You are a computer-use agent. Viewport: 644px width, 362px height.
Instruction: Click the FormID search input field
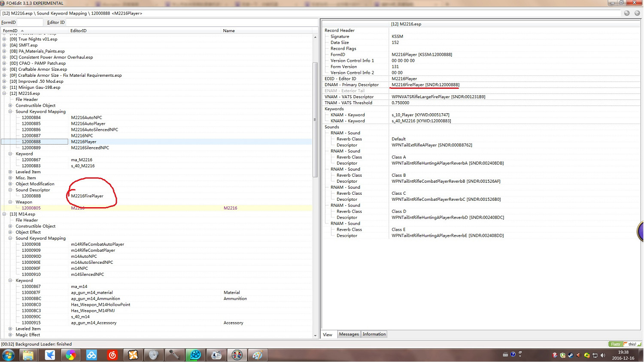point(29,22)
